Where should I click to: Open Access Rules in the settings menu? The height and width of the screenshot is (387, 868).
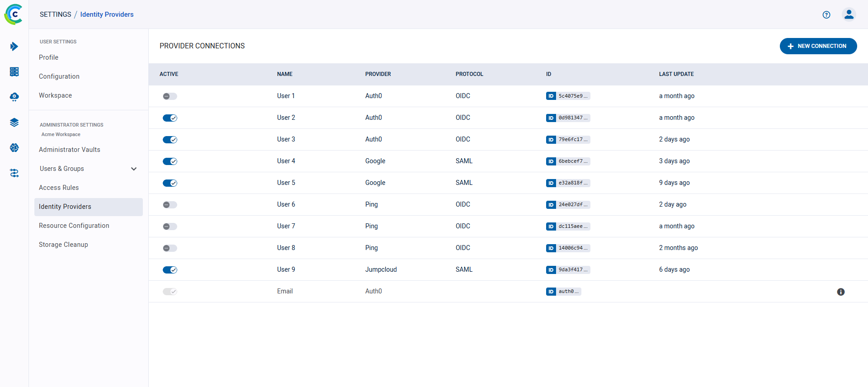59,188
